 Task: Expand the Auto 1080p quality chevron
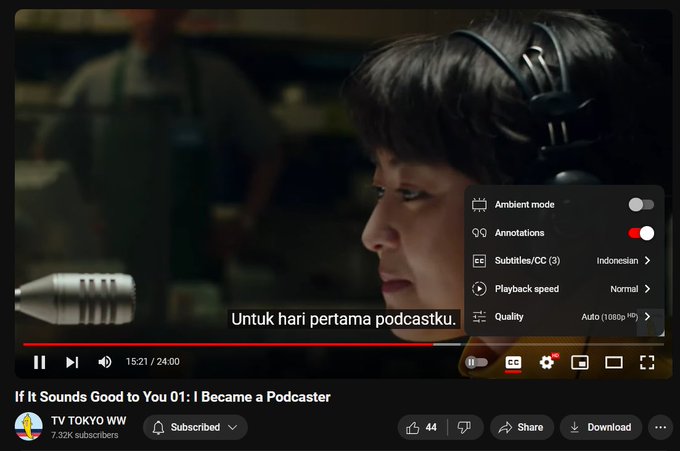pyautogui.click(x=647, y=317)
